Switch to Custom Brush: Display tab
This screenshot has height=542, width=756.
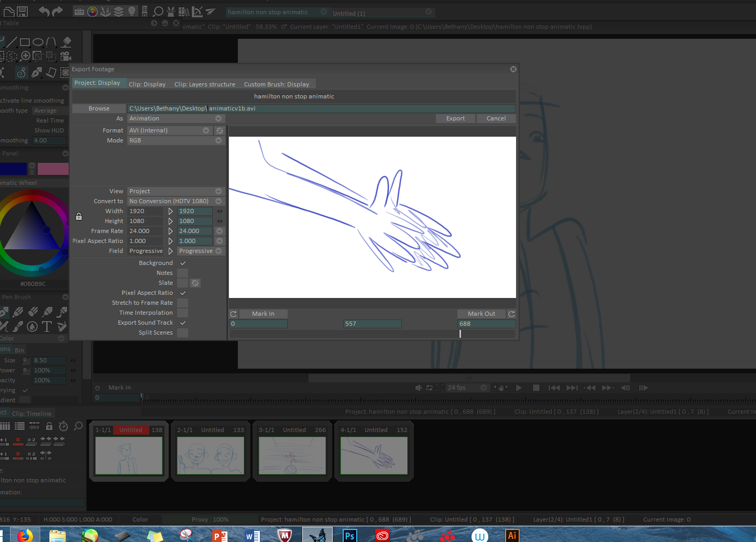click(277, 84)
